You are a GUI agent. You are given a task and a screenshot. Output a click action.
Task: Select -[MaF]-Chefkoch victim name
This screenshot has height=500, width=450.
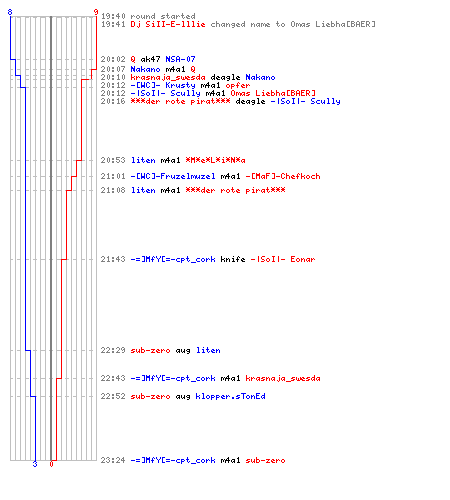coord(283,176)
